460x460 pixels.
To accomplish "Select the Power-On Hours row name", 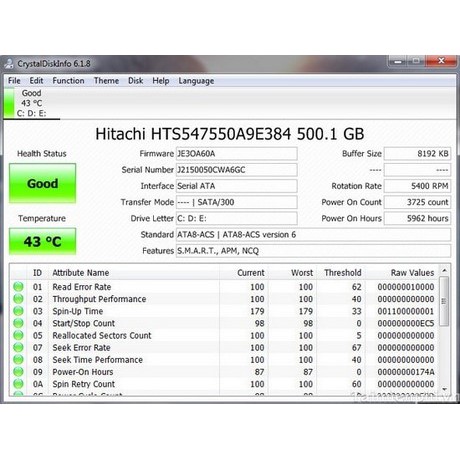I will (x=83, y=372).
